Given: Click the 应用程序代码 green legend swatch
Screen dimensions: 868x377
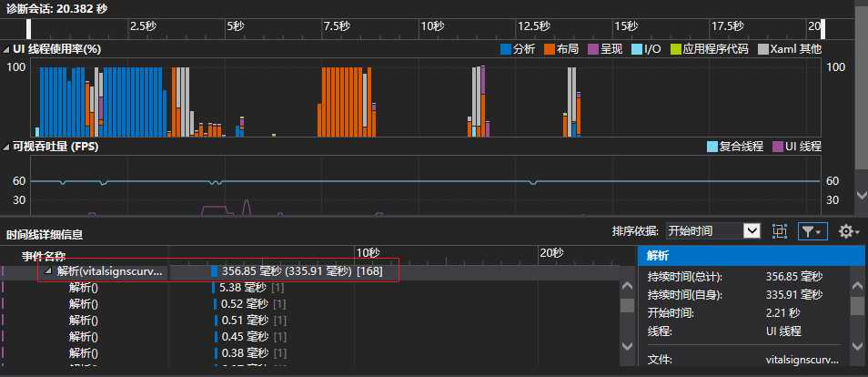Looking at the screenshot, I should tap(675, 49).
